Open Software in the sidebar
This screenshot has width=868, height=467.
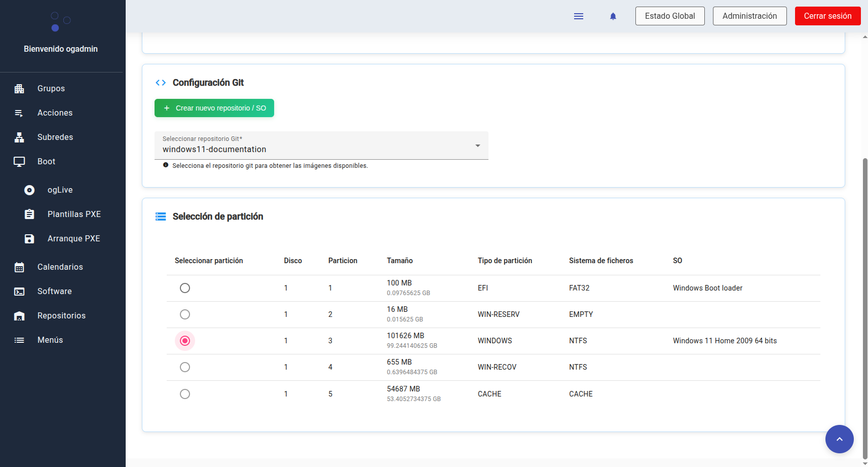pos(54,292)
